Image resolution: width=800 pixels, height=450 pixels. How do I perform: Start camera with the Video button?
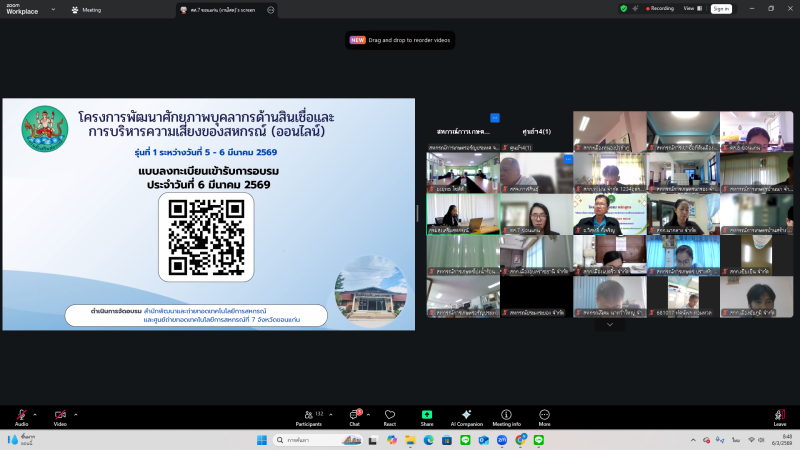point(60,415)
